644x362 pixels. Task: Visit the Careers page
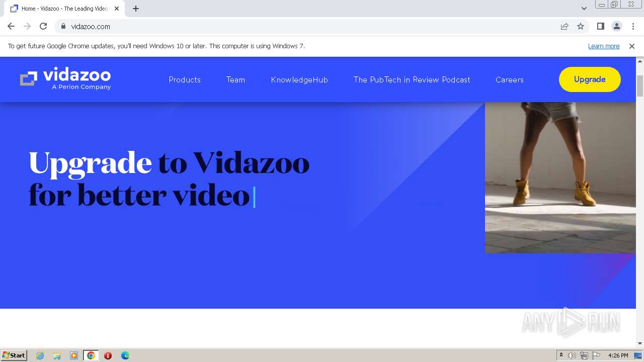pos(509,79)
